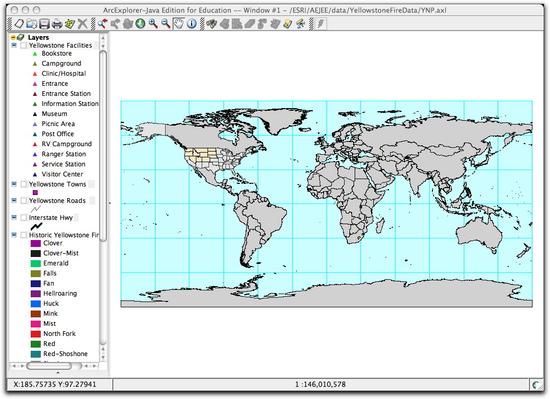Click the map scale field in status bar
The height and width of the screenshot is (399, 550).
click(x=320, y=385)
